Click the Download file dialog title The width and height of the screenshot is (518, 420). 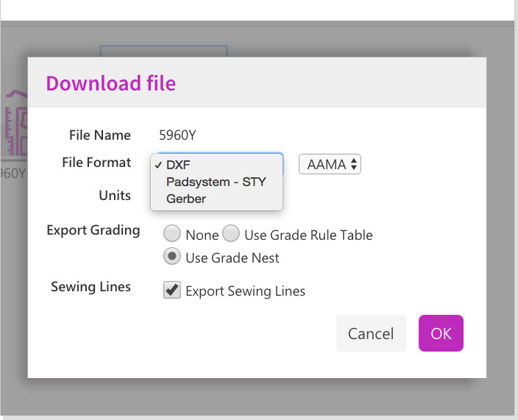pyautogui.click(x=111, y=83)
